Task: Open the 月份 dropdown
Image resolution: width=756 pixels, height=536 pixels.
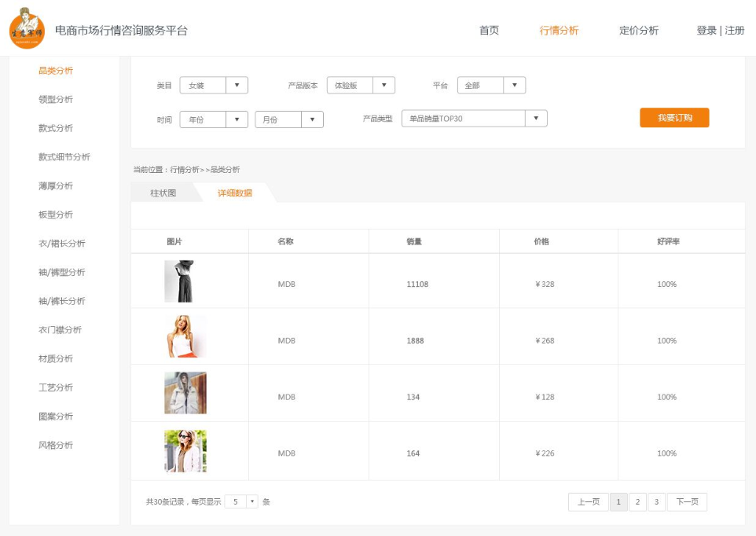Action: click(288, 119)
